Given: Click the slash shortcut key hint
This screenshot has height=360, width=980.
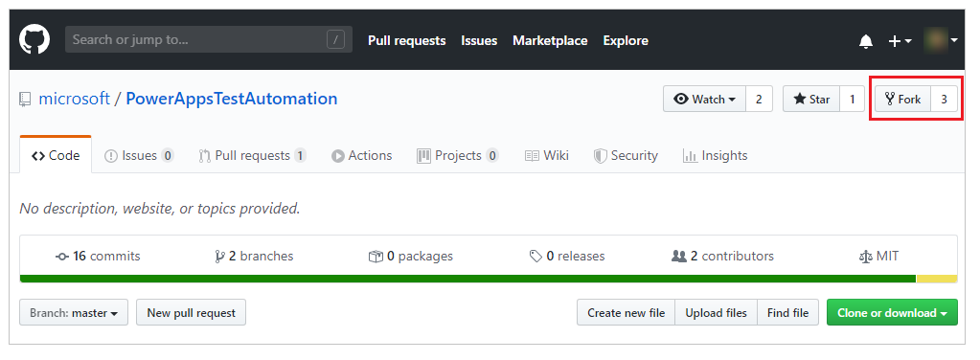Looking at the screenshot, I should click(x=335, y=40).
